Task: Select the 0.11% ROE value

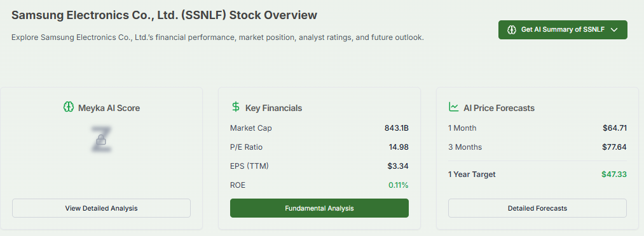Action: [399, 185]
